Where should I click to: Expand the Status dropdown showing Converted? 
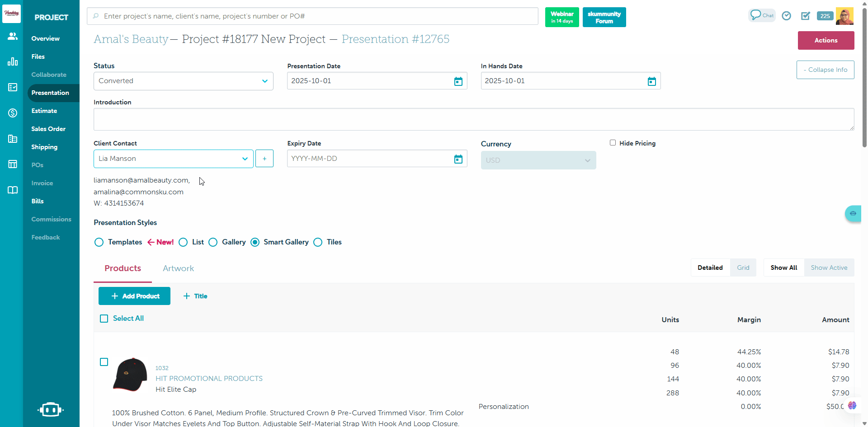pyautogui.click(x=183, y=81)
